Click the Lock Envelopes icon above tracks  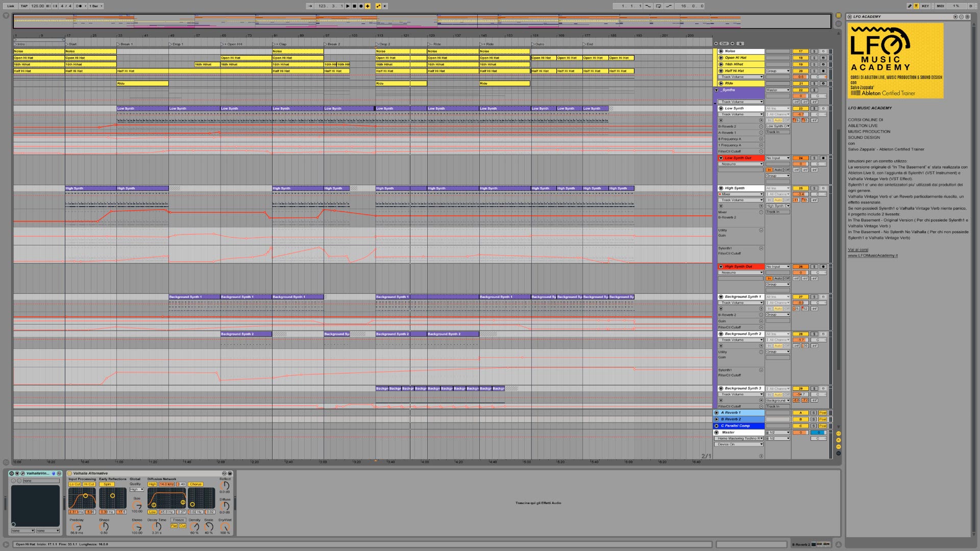point(740,43)
